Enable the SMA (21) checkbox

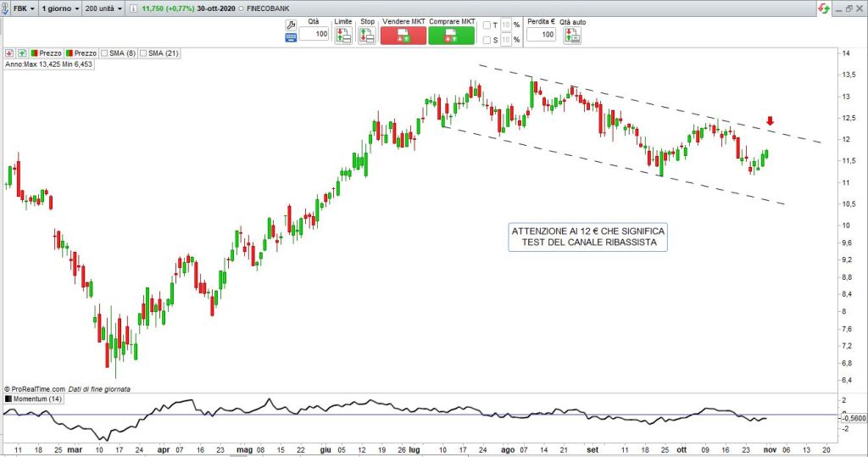point(143,53)
